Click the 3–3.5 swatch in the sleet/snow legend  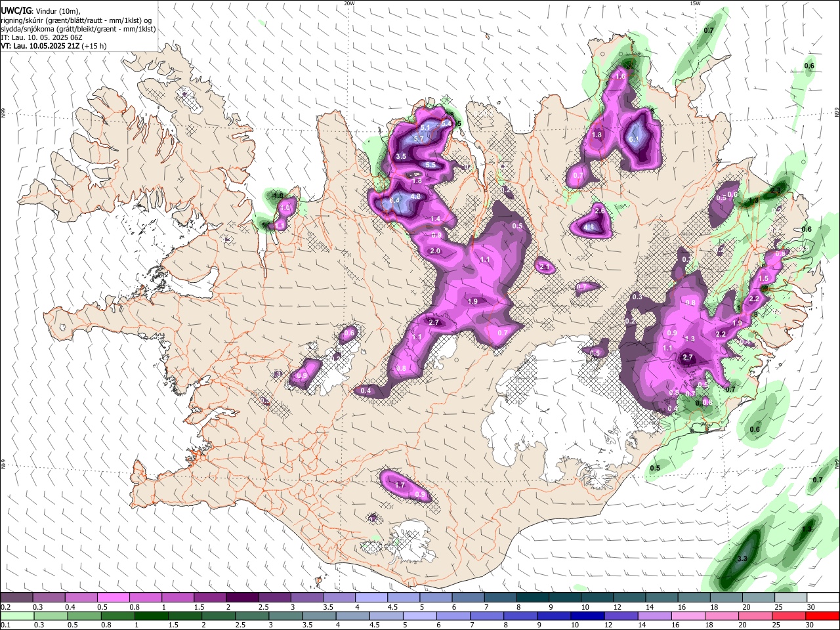[307, 598]
